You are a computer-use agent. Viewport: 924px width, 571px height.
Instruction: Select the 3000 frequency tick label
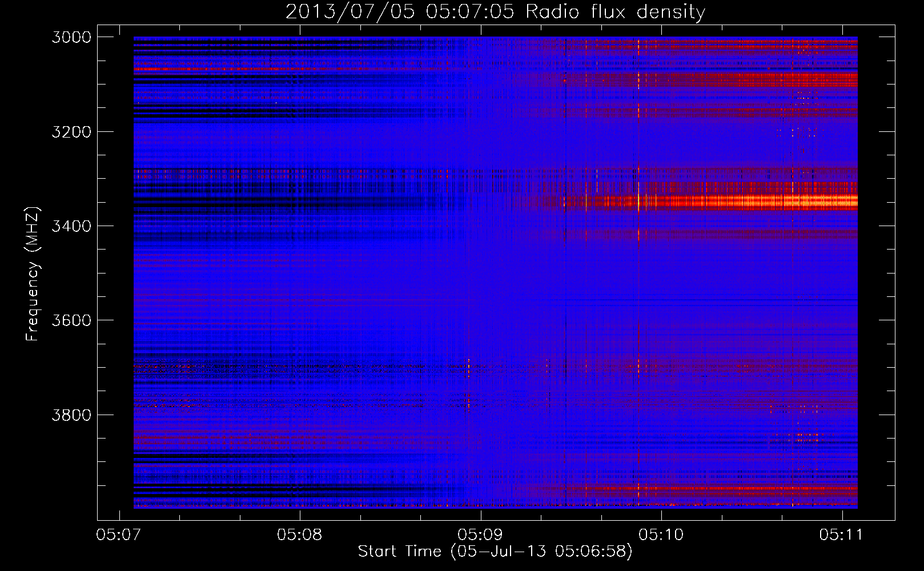pos(71,37)
